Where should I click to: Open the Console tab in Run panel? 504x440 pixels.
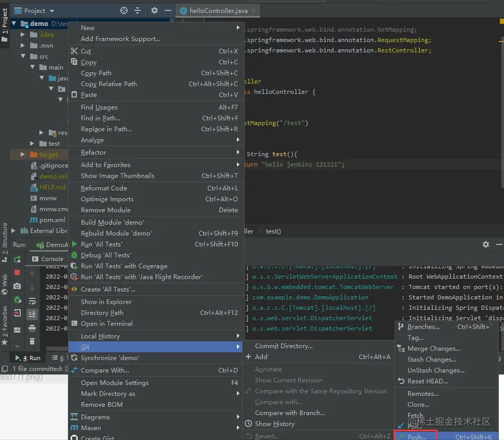(x=48, y=259)
